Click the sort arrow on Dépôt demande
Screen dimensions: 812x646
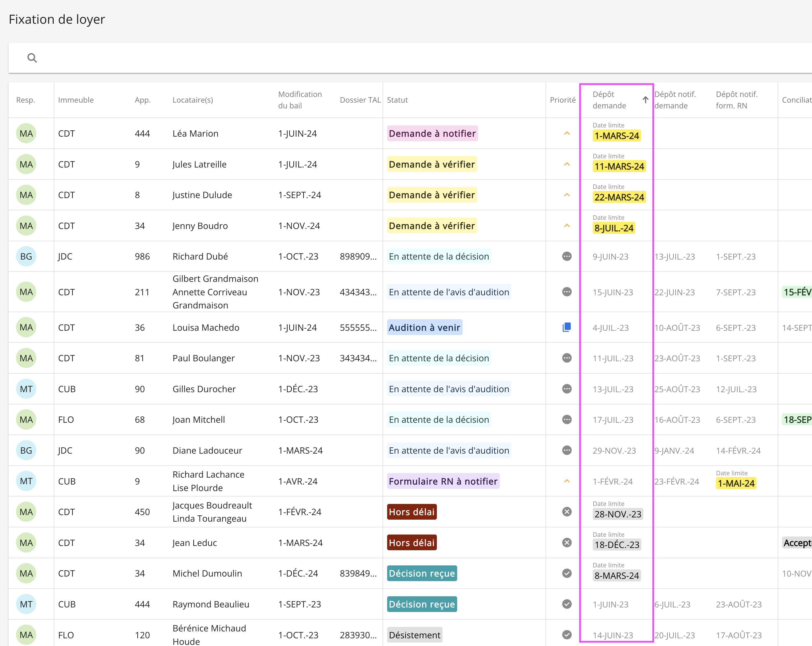coord(645,100)
